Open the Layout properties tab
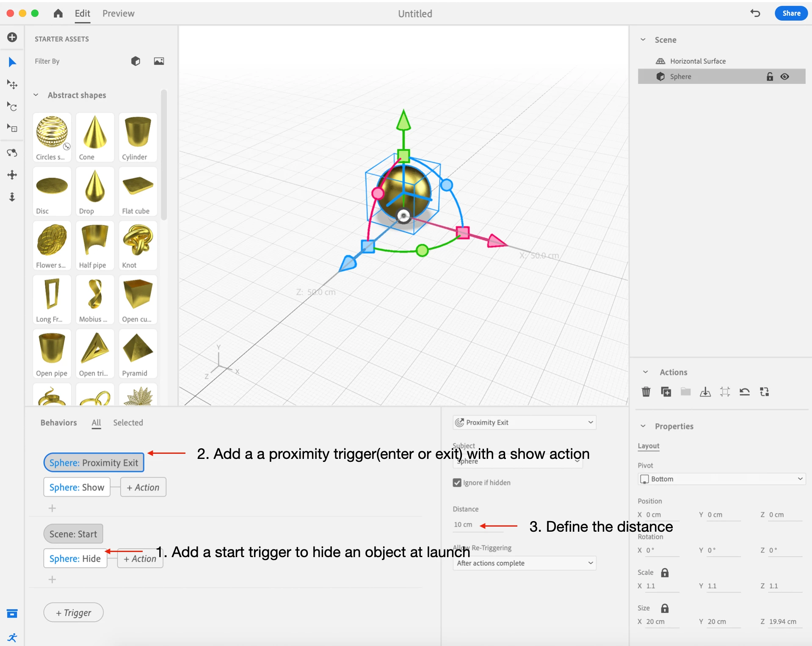The width and height of the screenshot is (812, 646). tap(648, 446)
